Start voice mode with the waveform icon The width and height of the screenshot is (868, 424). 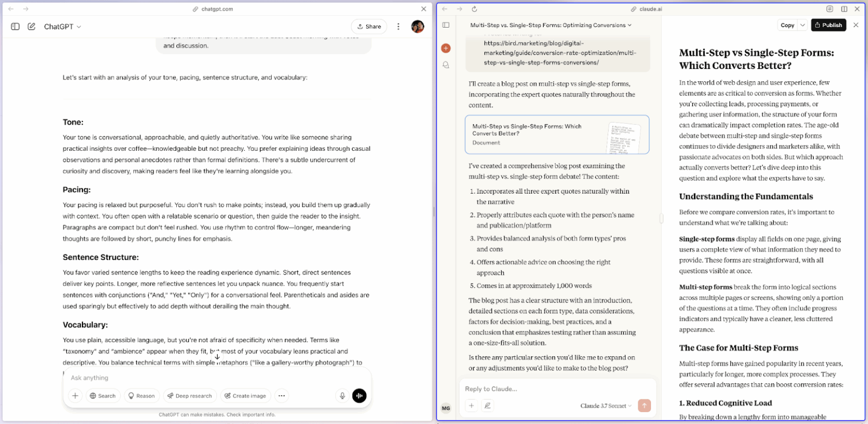[x=359, y=396]
